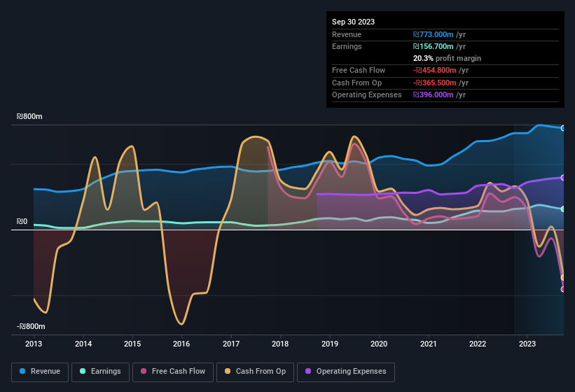
Task: Click the ₪773.000m revenue value in tooltip
Action: [433, 34]
